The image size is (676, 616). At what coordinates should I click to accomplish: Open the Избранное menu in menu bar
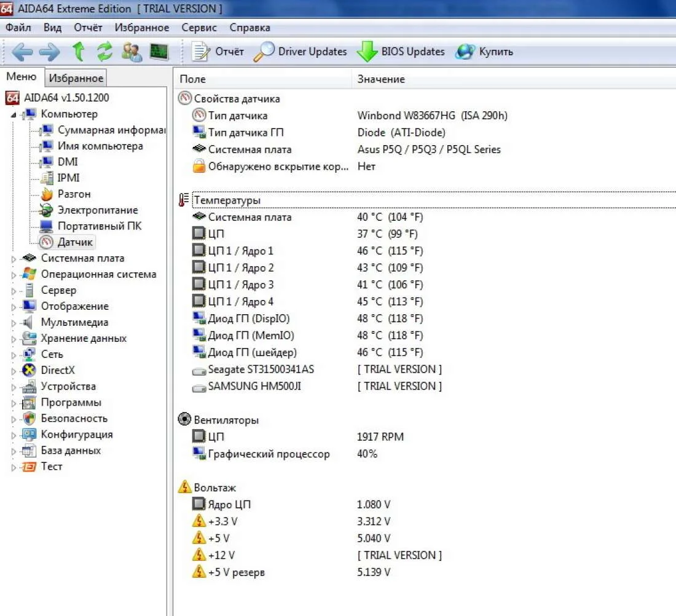pyautogui.click(x=142, y=28)
